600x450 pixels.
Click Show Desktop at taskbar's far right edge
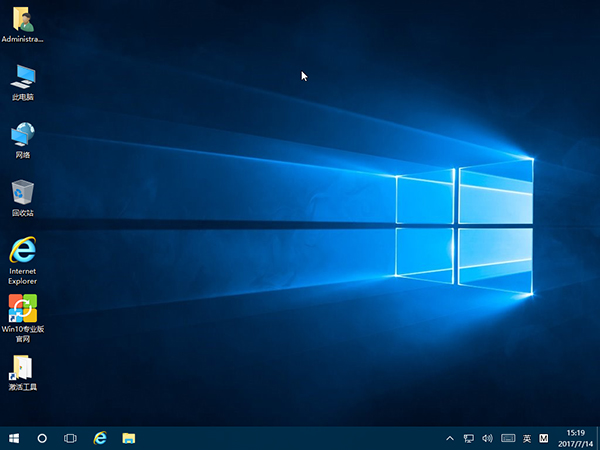[x=598, y=438]
